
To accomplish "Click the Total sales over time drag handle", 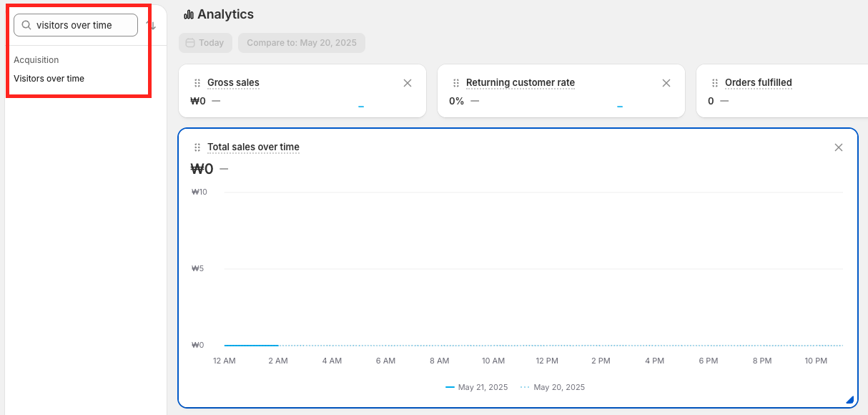I will (x=197, y=147).
